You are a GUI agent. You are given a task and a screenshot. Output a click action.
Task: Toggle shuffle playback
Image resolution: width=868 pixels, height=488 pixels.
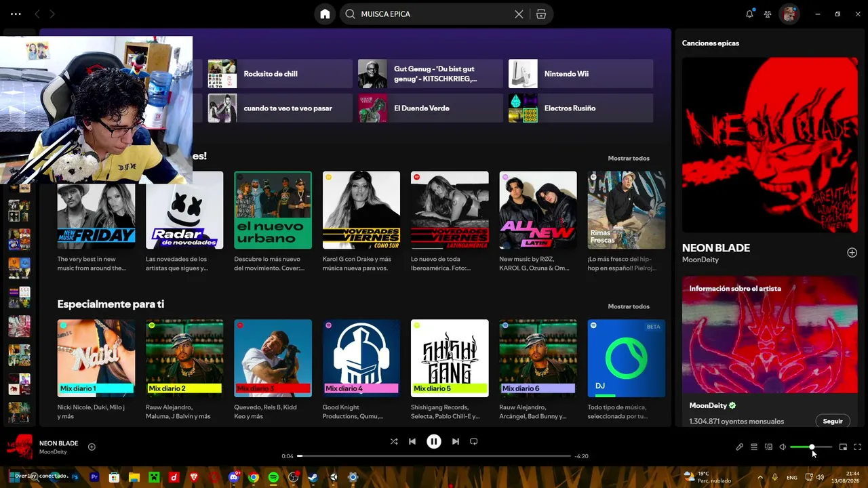394,441
